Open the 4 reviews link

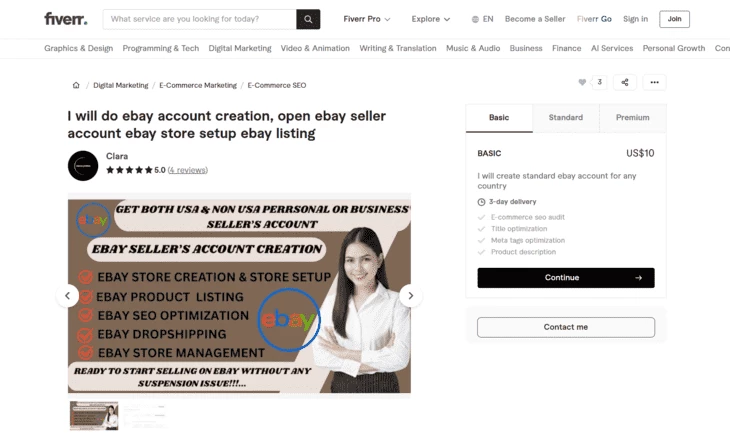pos(188,170)
